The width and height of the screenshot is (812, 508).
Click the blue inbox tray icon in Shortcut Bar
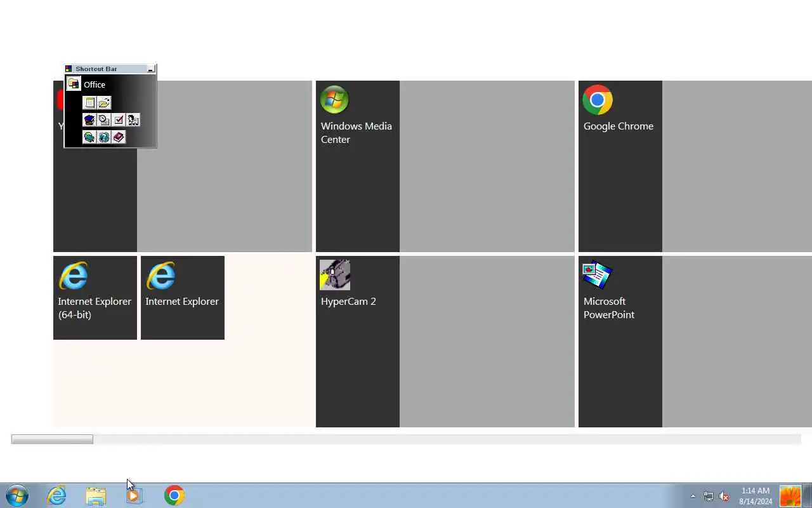click(89, 120)
